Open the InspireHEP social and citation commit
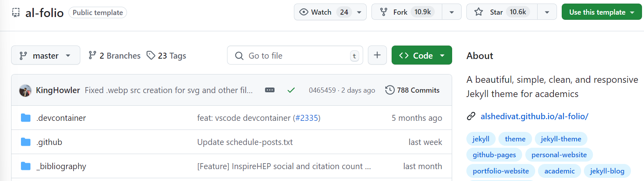This screenshot has width=644, height=181. [284, 166]
